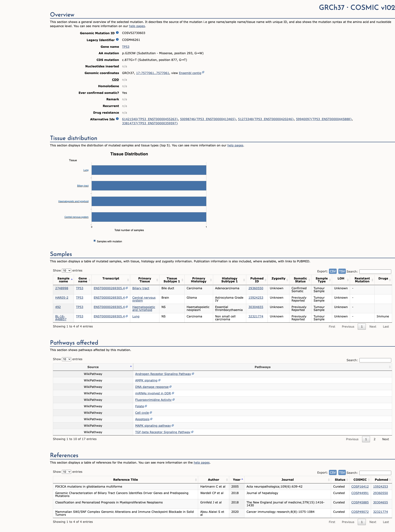Image resolution: width=395 pixels, height=532 pixels.
Task: Open sample HAR05-2 link
Action: [x=62, y=298]
